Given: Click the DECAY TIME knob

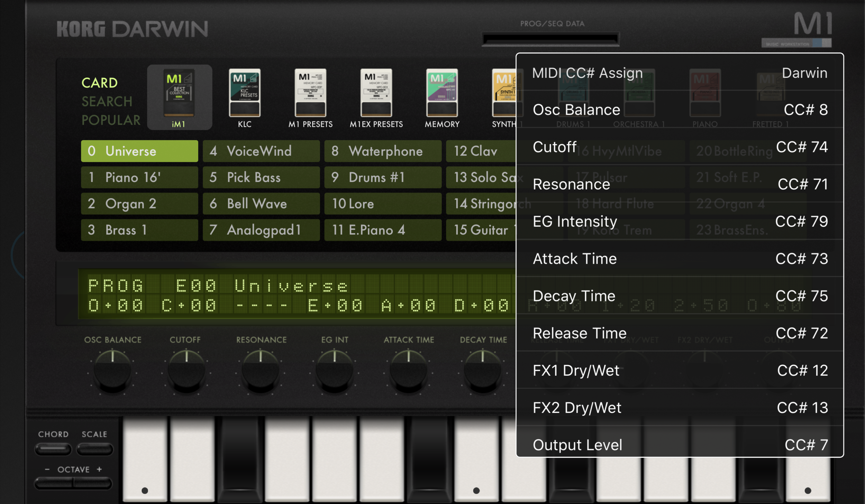Looking at the screenshot, I should (483, 371).
